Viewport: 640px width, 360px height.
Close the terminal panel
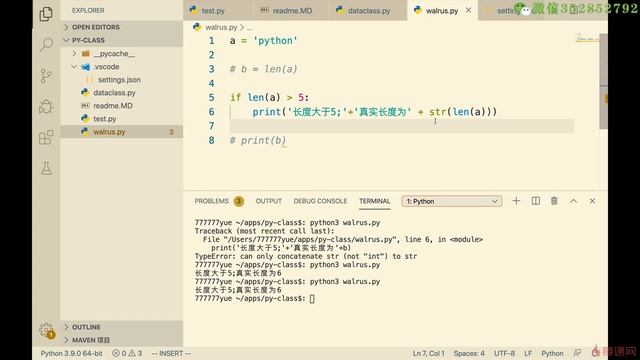(x=592, y=201)
